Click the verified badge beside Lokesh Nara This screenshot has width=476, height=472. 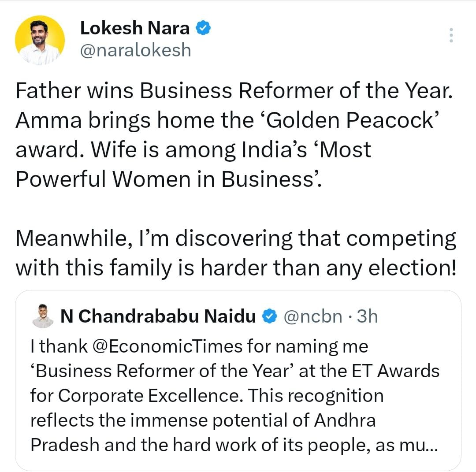[x=203, y=29]
